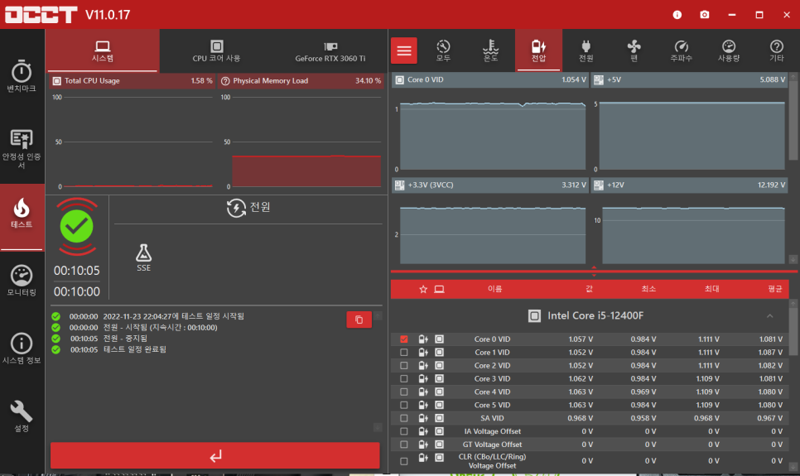Take a screenshot with the camera icon

click(705, 15)
